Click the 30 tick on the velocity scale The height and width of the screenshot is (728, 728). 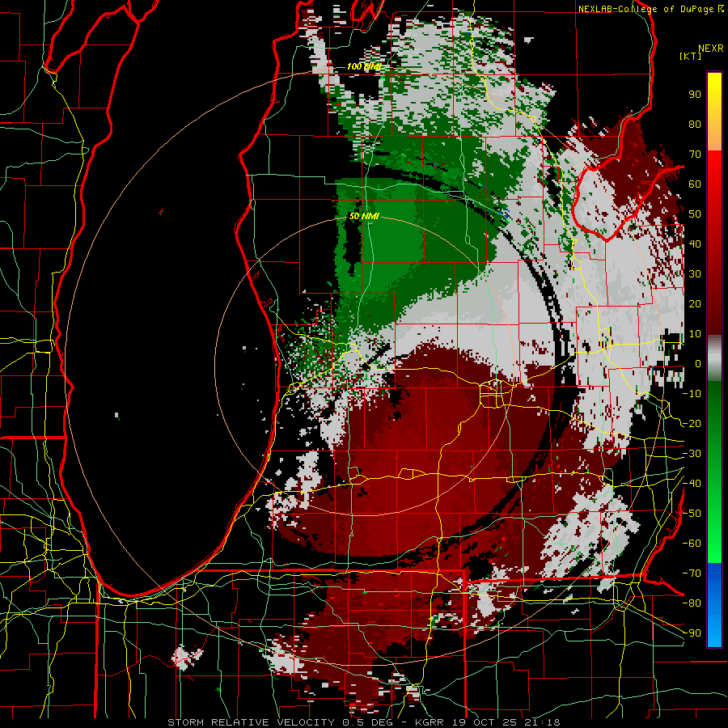(x=695, y=274)
